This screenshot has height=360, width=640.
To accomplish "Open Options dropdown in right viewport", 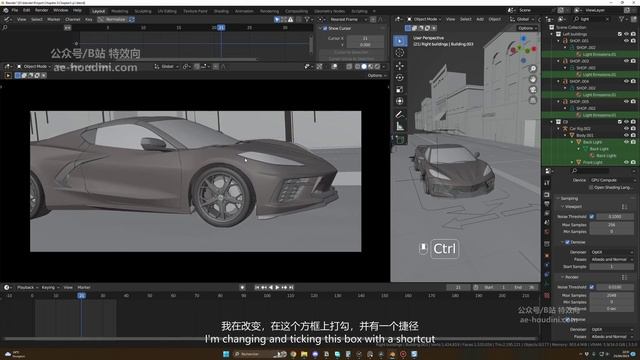I will point(527,28).
